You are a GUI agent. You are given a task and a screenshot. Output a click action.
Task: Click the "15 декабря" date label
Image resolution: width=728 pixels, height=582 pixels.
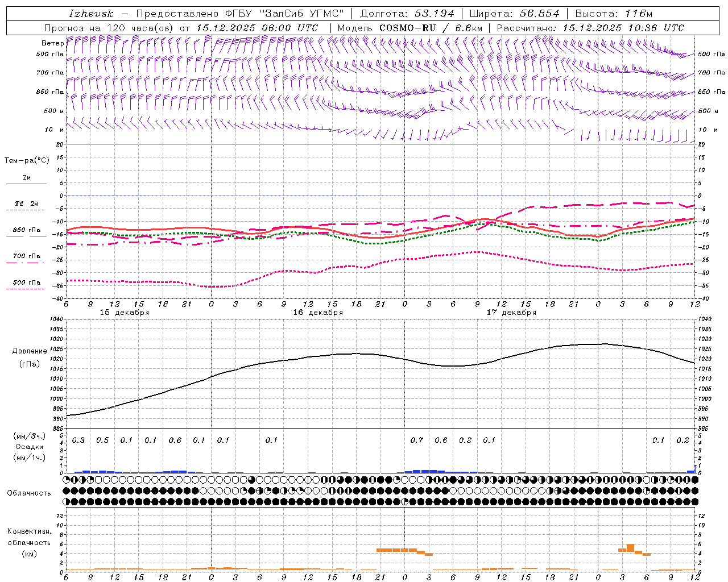coord(125,313)
